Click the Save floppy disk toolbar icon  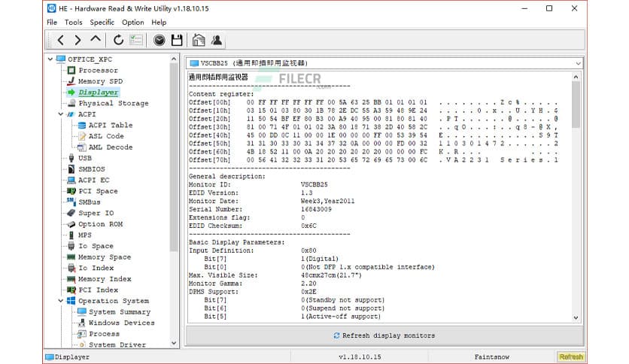click(177, 40)
